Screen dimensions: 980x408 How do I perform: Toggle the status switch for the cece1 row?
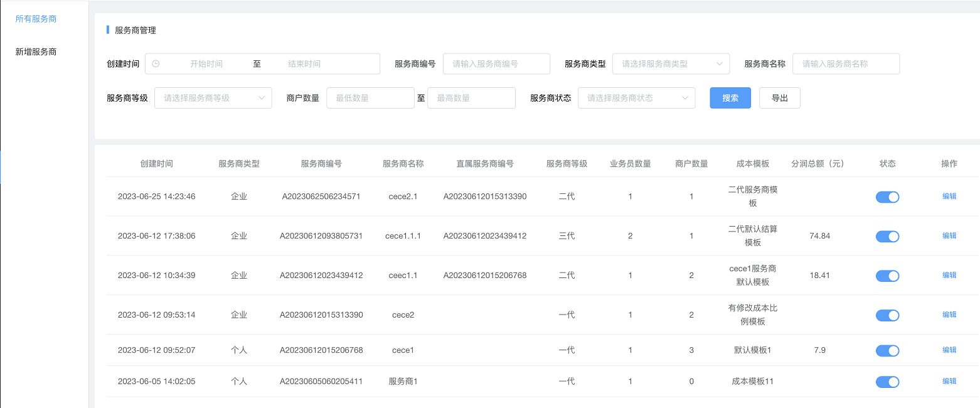pos(887,350)
